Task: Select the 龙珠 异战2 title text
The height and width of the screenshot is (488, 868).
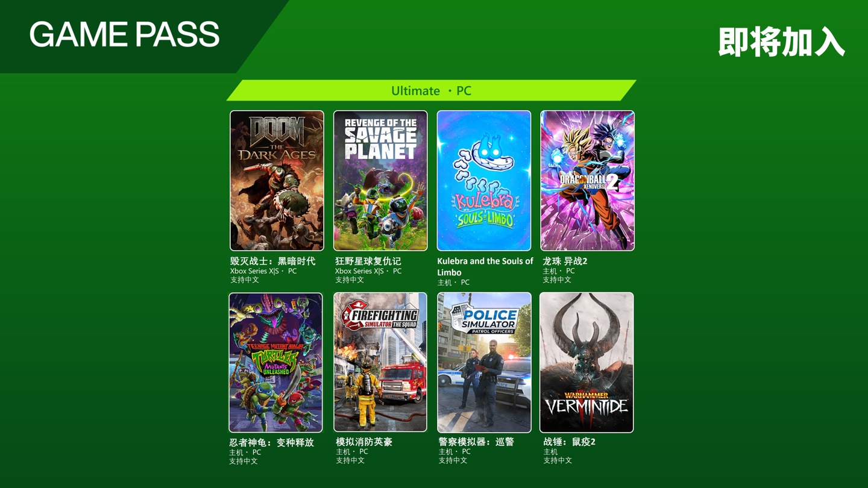Action: [x=565, y=261]
